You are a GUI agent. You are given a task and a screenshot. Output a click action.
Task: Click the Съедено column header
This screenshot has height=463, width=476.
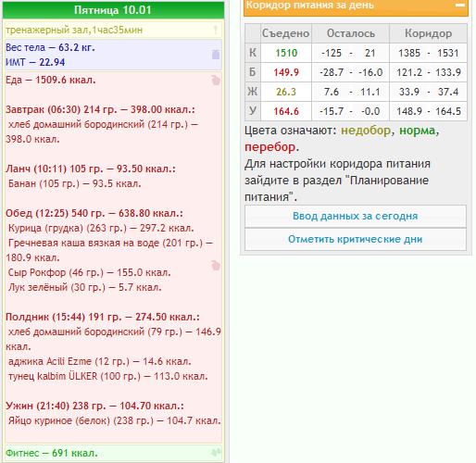click(286, 33)
